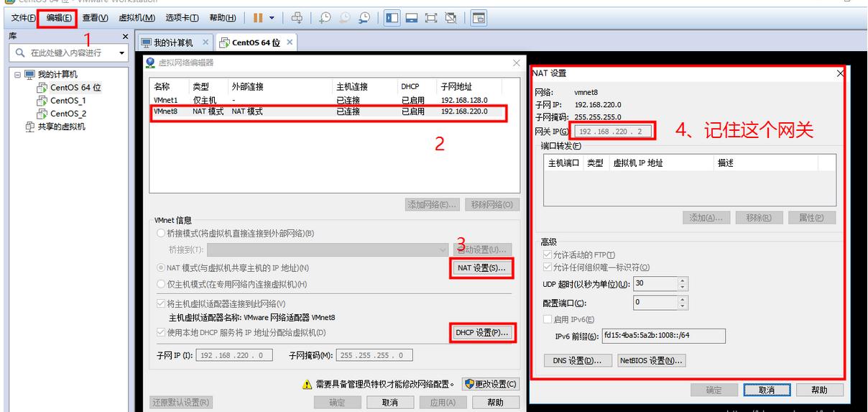The width and height of the screenshot is (868, 412).
Task: Toggle 使用本地 DHCP 服务 checkbox
Action: [161, 332]
